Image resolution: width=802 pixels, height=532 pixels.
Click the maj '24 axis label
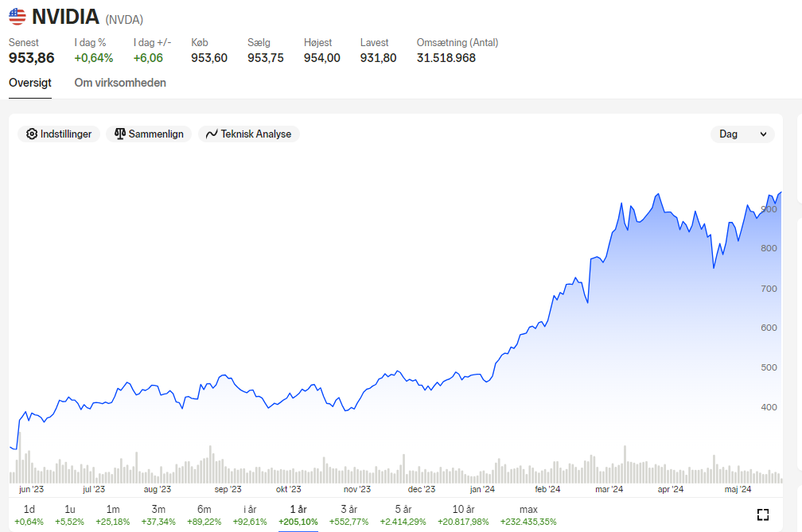[738, 489]
